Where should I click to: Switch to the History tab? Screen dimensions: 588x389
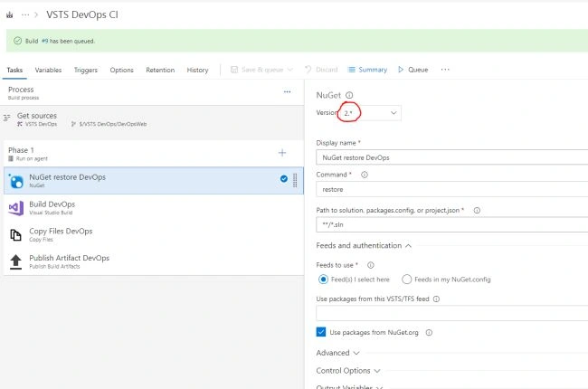click(197, 71)
